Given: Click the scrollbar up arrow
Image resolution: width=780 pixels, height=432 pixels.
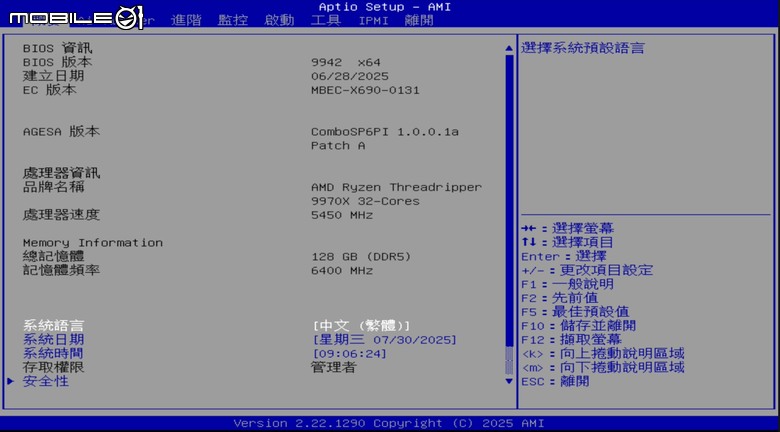Looking at the screenshot, I should (x=509, y=48).
